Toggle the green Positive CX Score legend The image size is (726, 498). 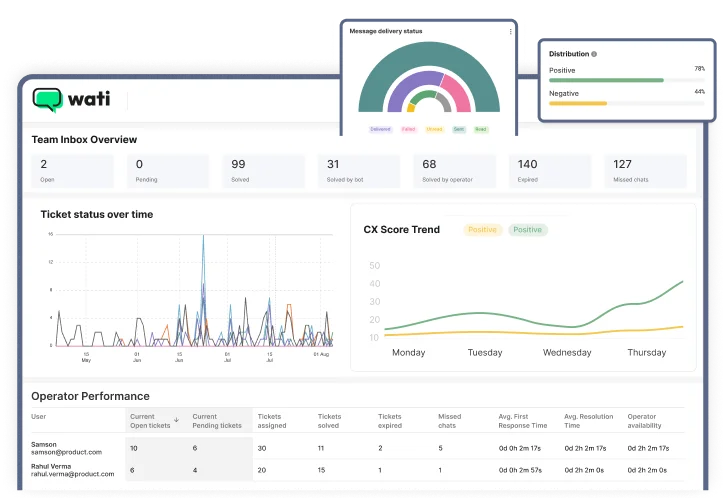527,230
